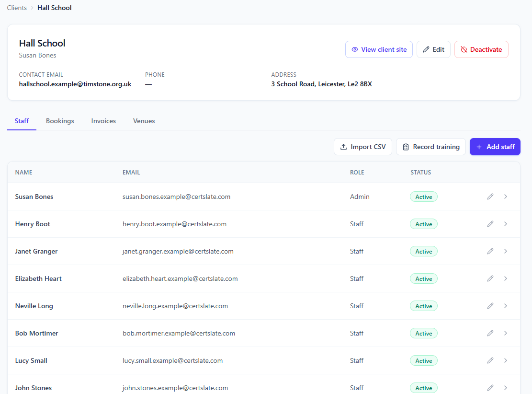
Task: Open the Venues tab
Action: tap(144, 121)
